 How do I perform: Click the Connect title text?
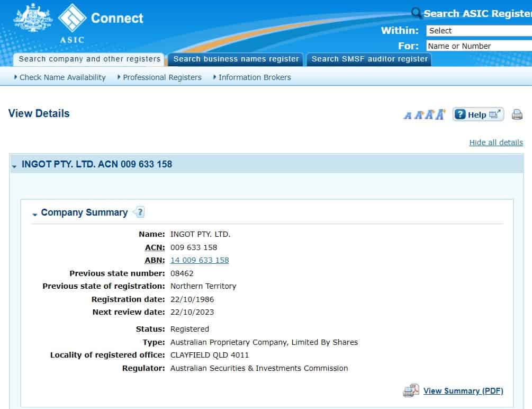pyautogui.click(x=117, y=18)
